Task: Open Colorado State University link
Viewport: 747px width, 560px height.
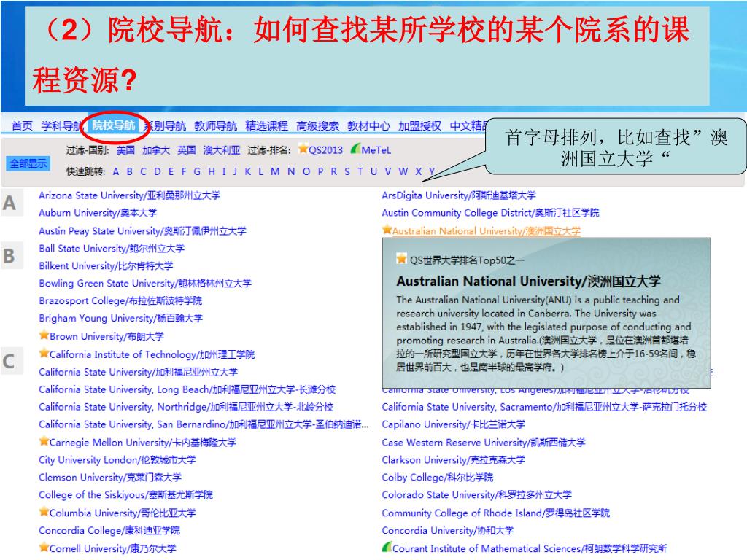Action: pos(476,495)
